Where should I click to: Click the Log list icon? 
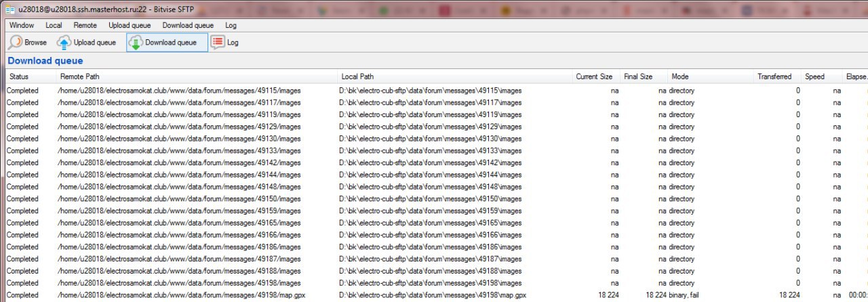217,42
